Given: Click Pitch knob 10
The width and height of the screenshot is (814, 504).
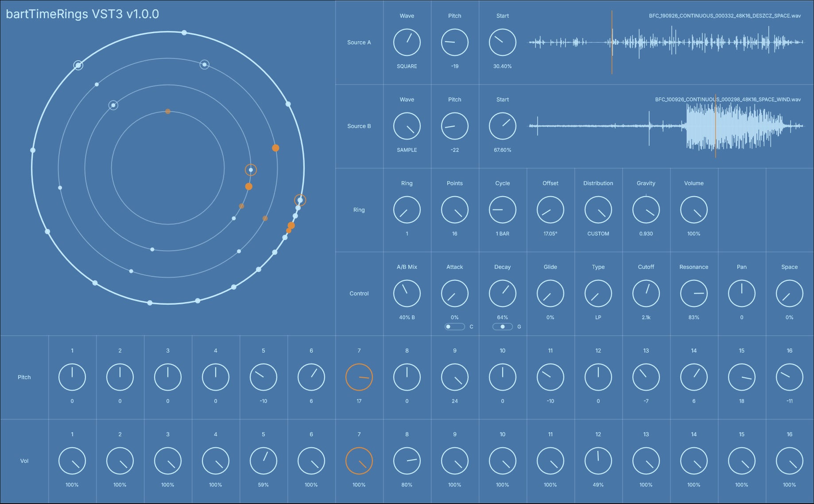Looking at the screenshot, I should point(502,377).
